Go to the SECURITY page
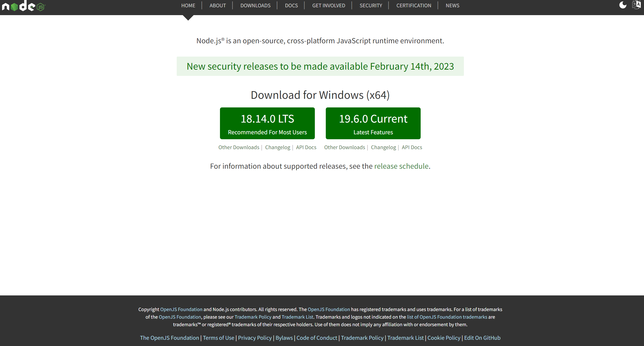The image size is (644, 346). click(371, 5)
